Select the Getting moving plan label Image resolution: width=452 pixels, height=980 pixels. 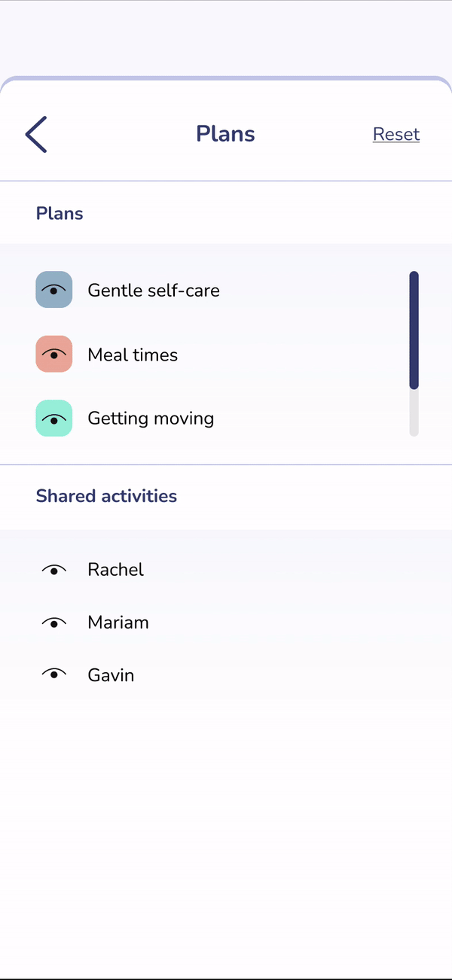(151, 418)
